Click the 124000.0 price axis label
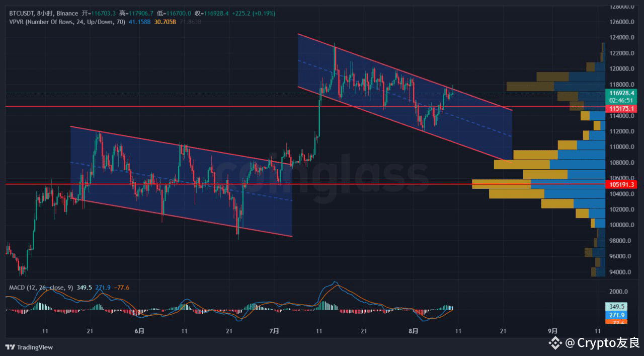 point(622,38)
